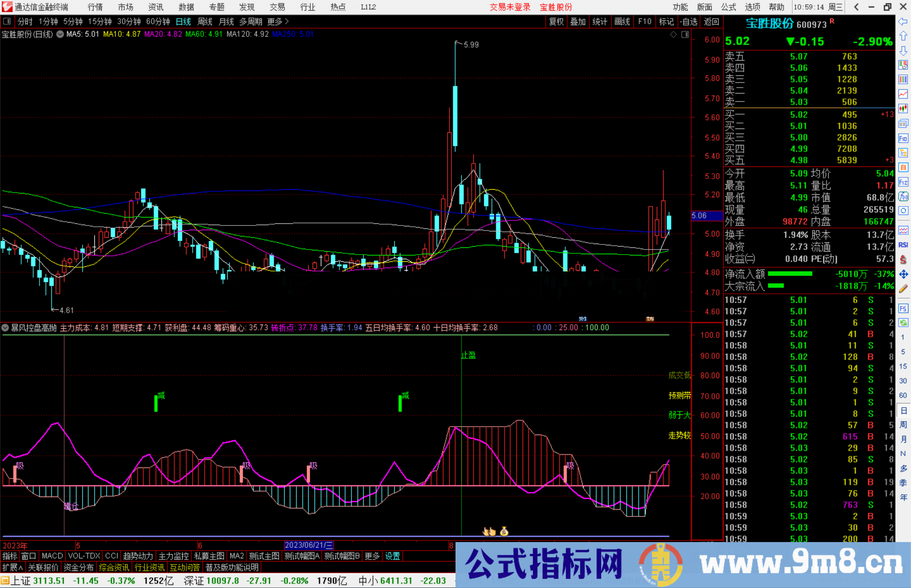Open the f(x) formula manager icon
The image size is (911, 588).
[x=903, y=196]
